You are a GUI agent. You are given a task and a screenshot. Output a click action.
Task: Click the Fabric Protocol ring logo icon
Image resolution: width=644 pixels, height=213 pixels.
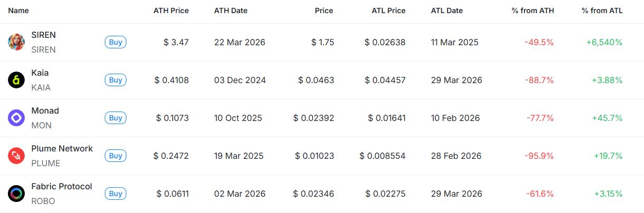coord(16,194)
